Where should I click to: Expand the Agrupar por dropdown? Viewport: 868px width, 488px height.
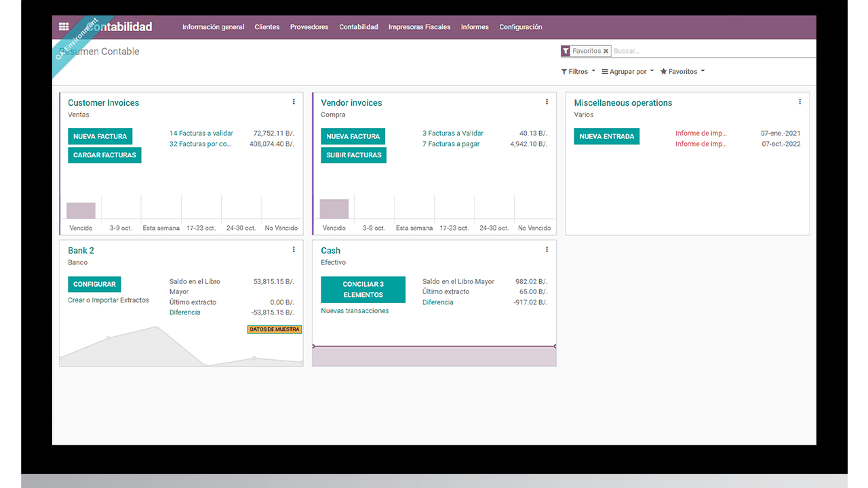click(627, 71)
